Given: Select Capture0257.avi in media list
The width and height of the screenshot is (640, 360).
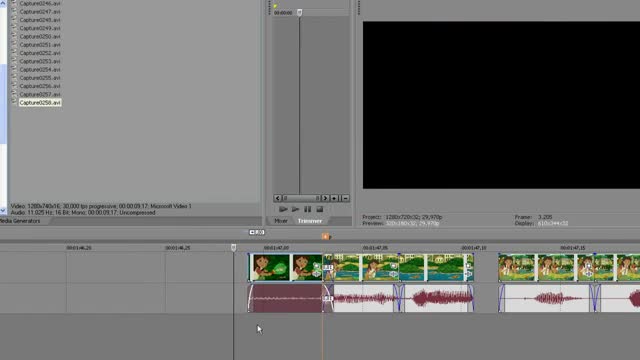Looking at the screenshot, I should 40,94.
